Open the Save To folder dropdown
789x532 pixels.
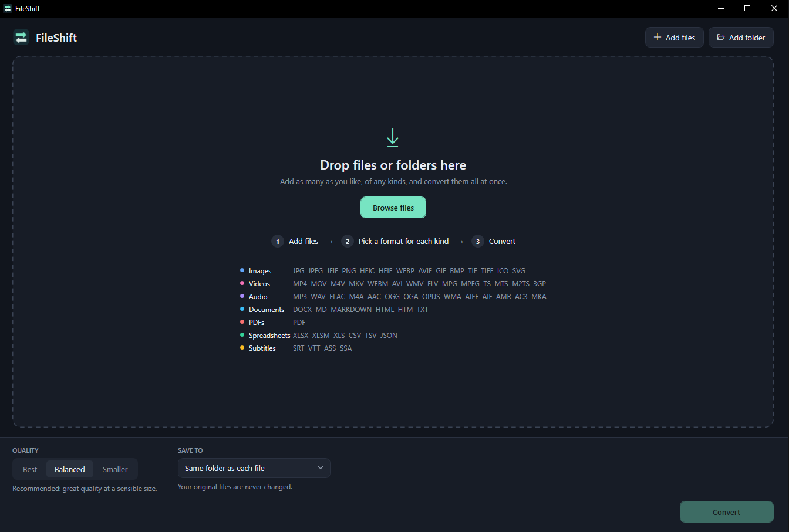click(254, 468)
